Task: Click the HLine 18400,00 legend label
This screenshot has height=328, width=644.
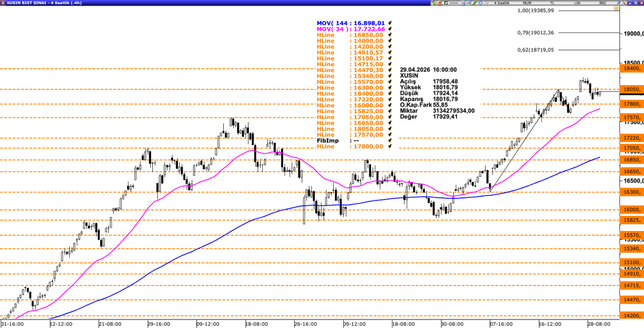Action: tap(350, 94)
